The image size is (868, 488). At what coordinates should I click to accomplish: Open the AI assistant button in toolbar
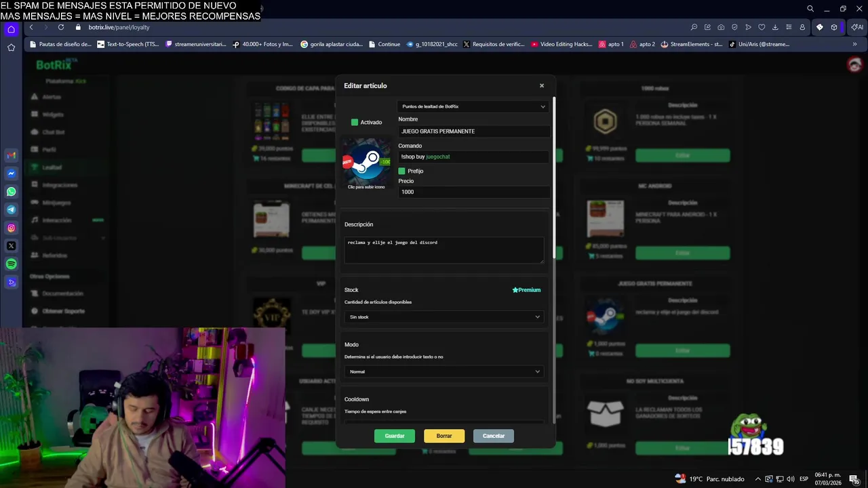(858, 27)
